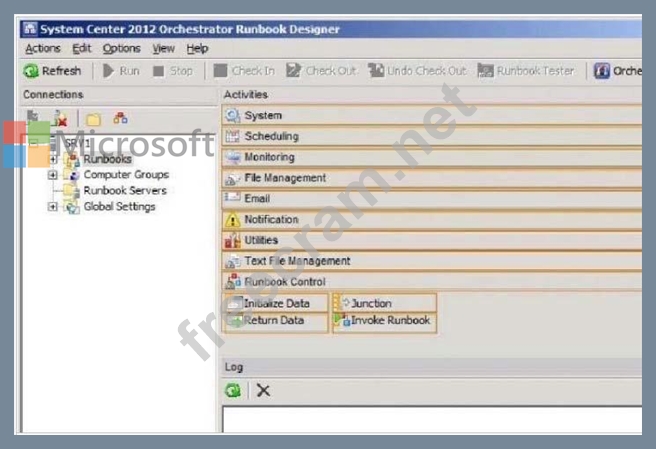
Task: Click the Text File Management icon
Action: 232,261
